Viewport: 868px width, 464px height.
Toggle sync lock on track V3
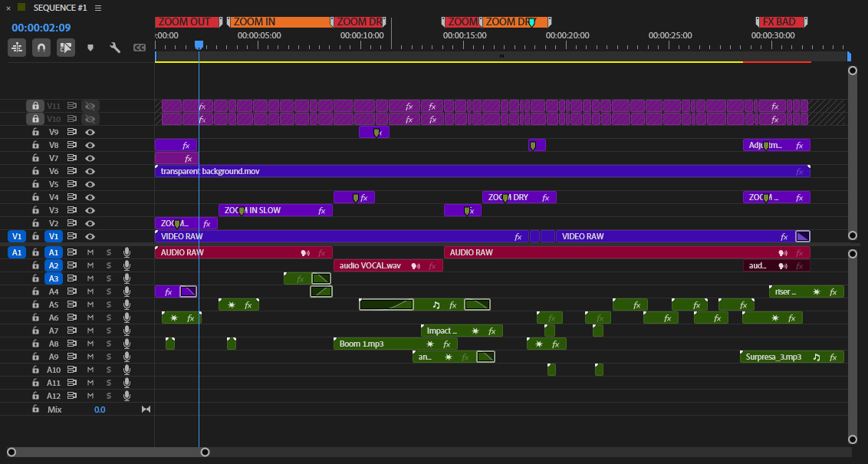pos(72,210)
